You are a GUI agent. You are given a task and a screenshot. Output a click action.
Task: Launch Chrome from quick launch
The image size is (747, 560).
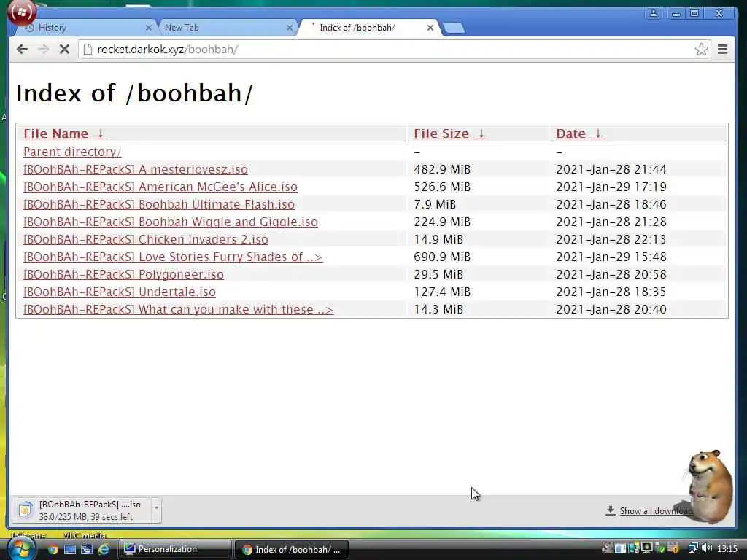(53, 550)
